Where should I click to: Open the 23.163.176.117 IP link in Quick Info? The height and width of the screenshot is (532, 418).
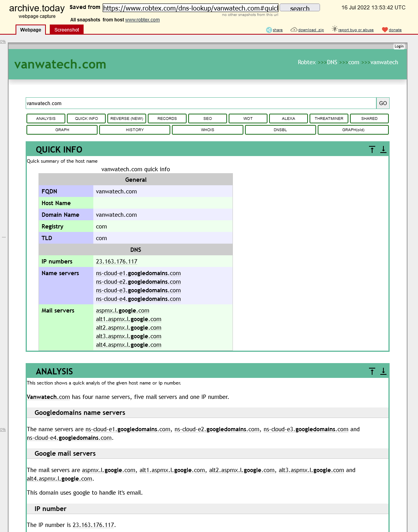(x=117, y=262)
